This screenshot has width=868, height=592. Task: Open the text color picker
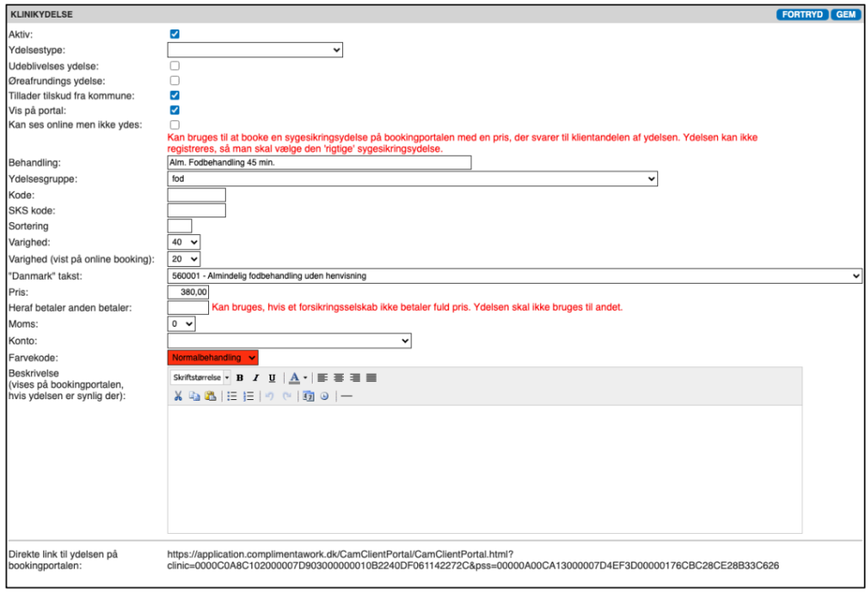coord(296,378)
